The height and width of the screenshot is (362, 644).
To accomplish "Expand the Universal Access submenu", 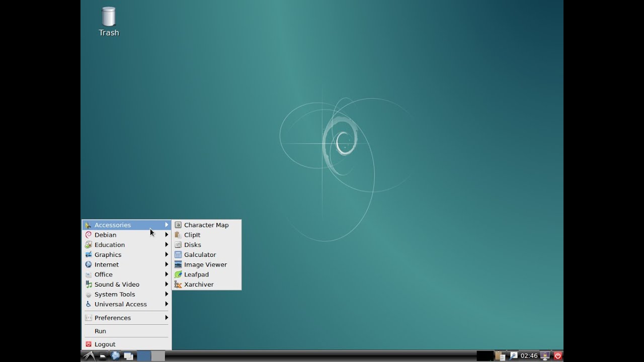I will (x=126, y=304).
